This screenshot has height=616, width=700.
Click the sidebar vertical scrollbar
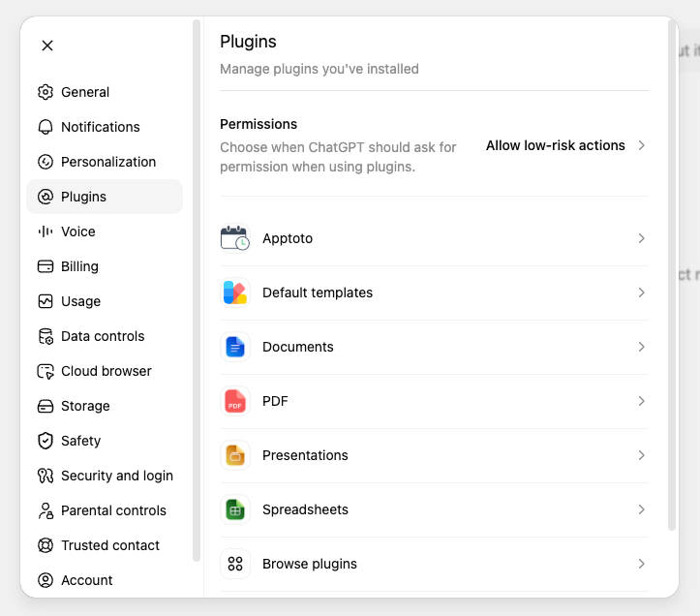coord(197,291)
